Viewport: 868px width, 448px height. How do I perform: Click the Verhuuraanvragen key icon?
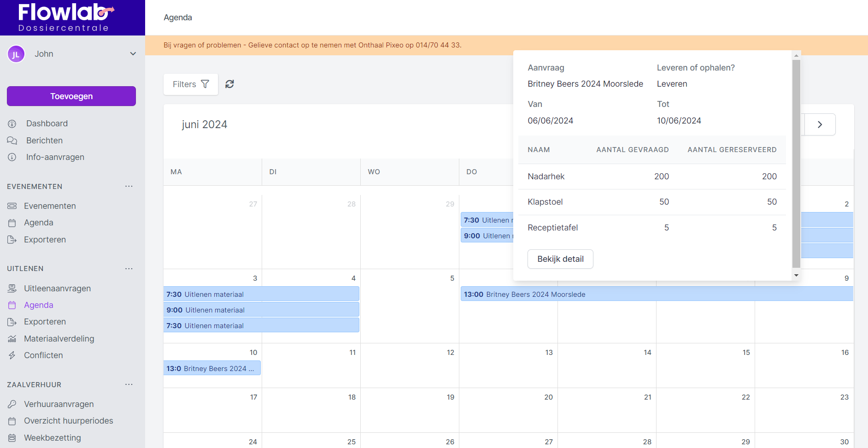12,404
